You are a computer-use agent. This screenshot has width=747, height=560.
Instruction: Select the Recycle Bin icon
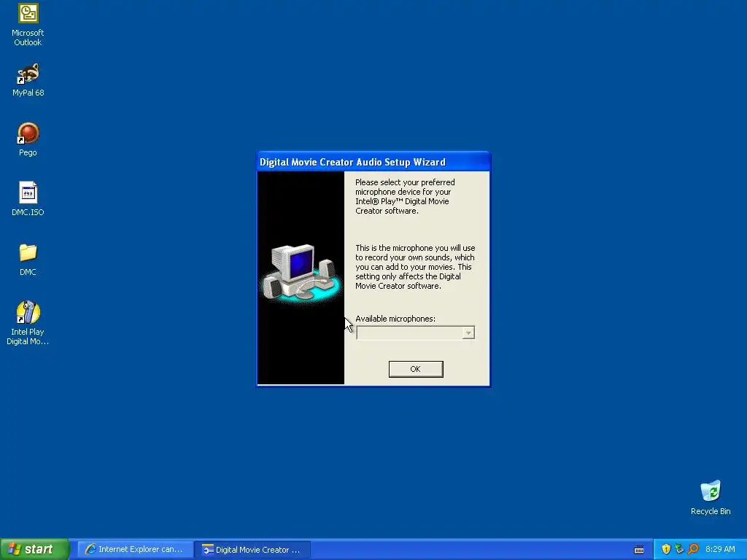(711, 497)
